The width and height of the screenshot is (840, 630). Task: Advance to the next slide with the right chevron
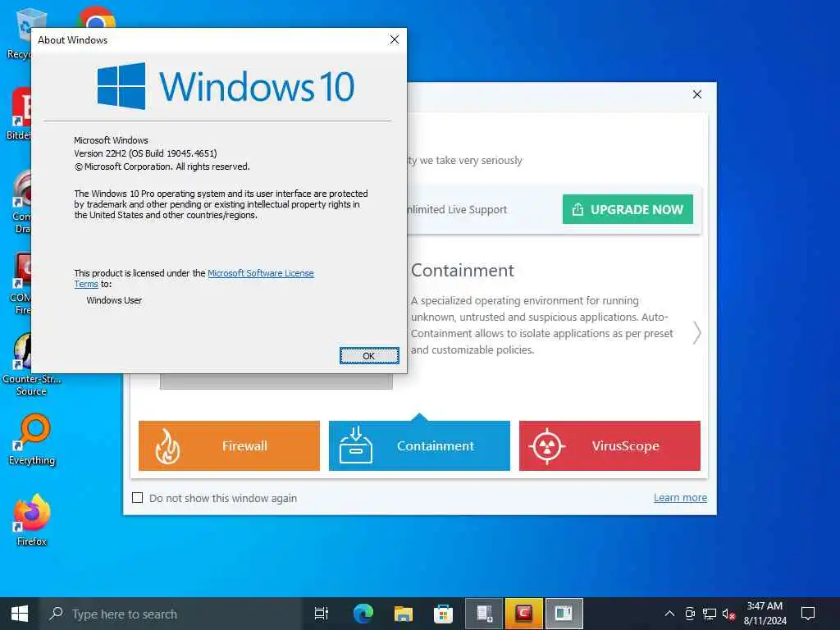pyautogui.click(x=696, y=333)
